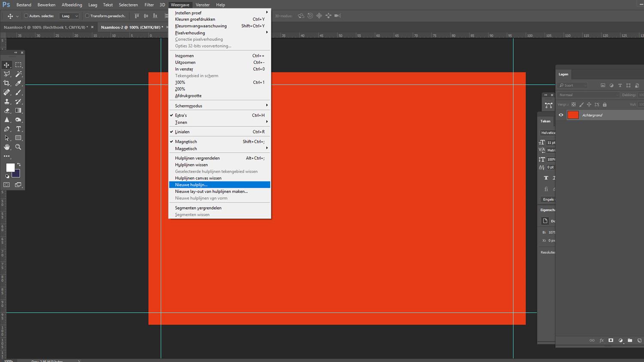Click new group folder icon in Lagen
Viewport: 644px width, 362px height.
click(630, 341)
